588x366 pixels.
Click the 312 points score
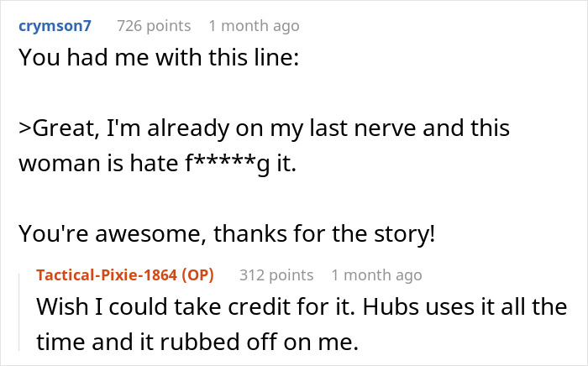276,274
